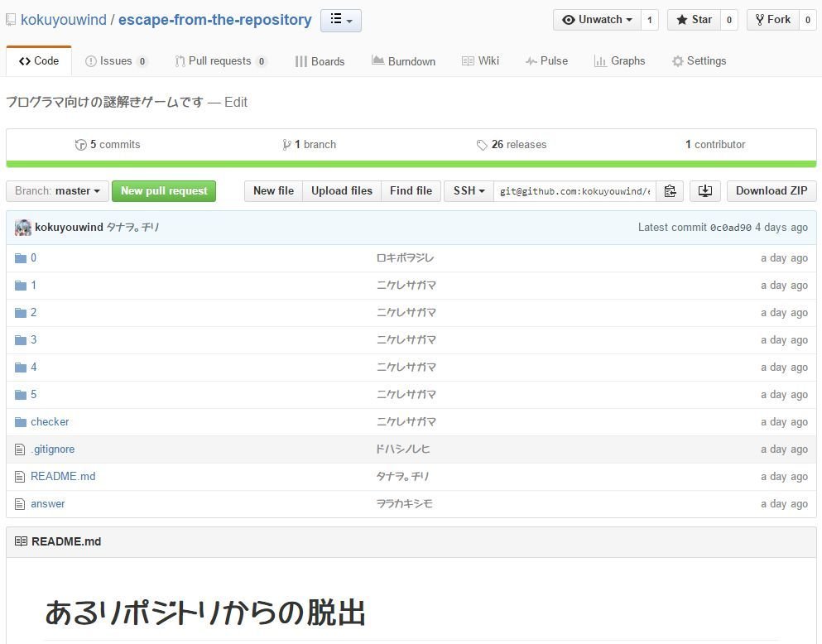Viewport: 822px width, 644px height.
Task: Open folder 3
Action: 34,339
